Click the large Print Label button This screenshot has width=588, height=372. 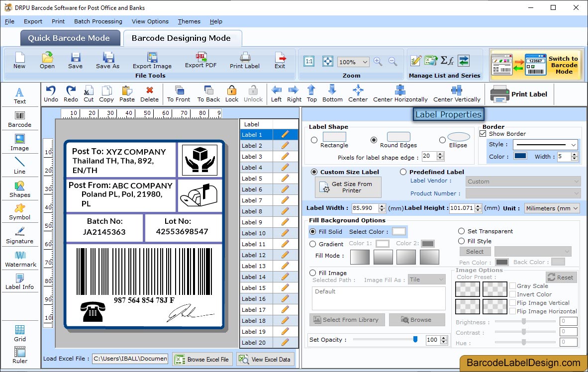520,94
